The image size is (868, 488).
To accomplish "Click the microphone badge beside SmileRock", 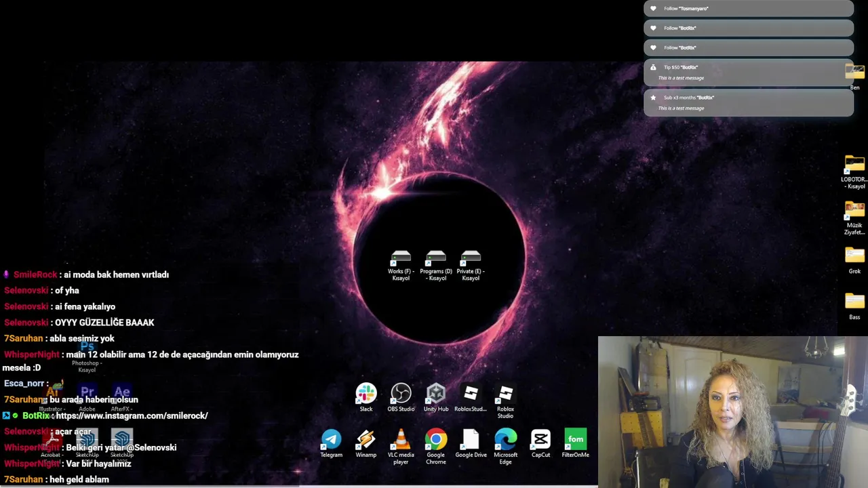I will [x=6, y=274].
